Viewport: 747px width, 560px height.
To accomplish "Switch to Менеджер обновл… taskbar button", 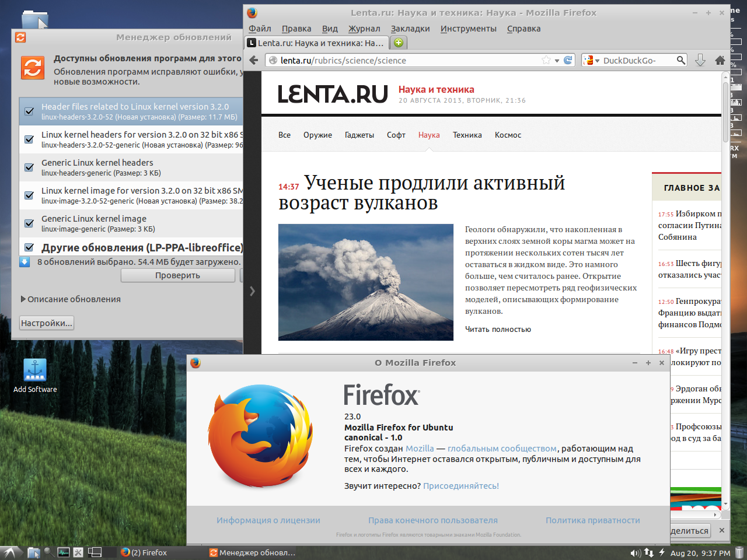I will point(253,552).
